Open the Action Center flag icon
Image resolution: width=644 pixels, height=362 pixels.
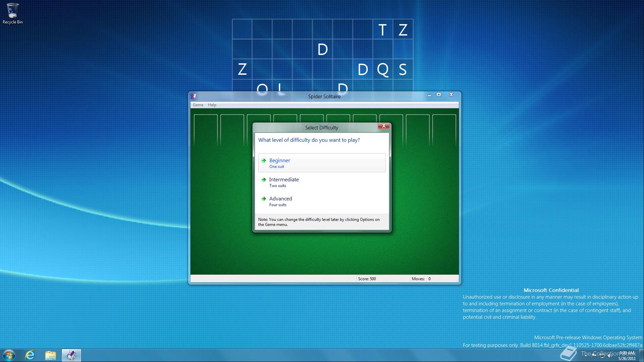tap(594, 356)
